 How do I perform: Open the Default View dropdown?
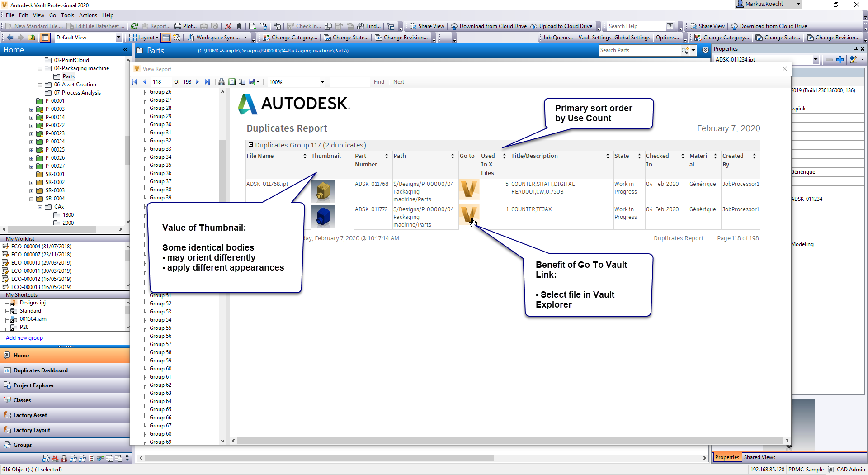(119, 38)
